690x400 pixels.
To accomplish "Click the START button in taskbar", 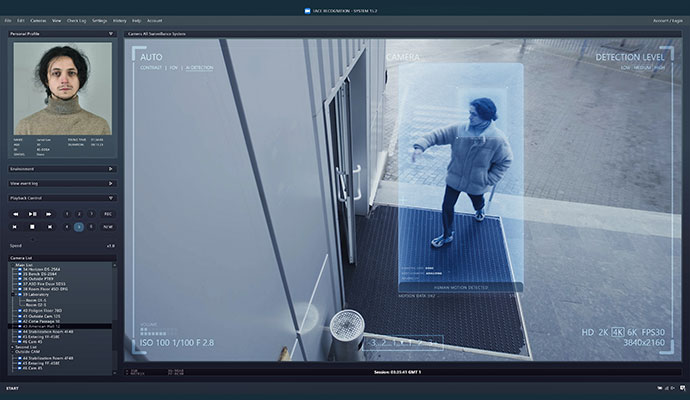I will pos(12,388).
